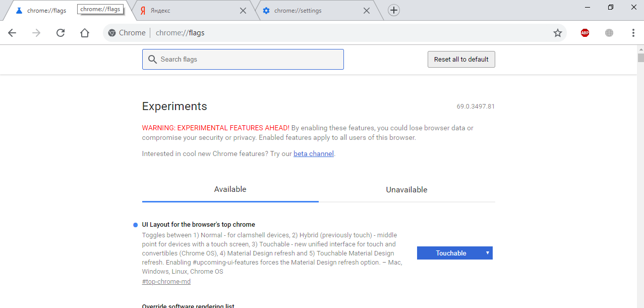Follow the beta channel link

(x=313, y=153)
